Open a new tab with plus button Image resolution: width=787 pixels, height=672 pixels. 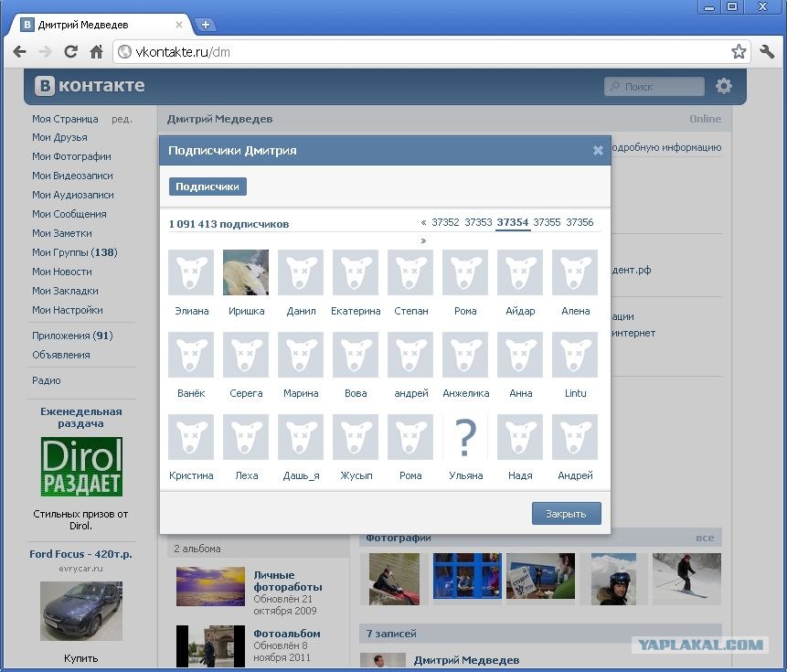(x=205, y=25)
